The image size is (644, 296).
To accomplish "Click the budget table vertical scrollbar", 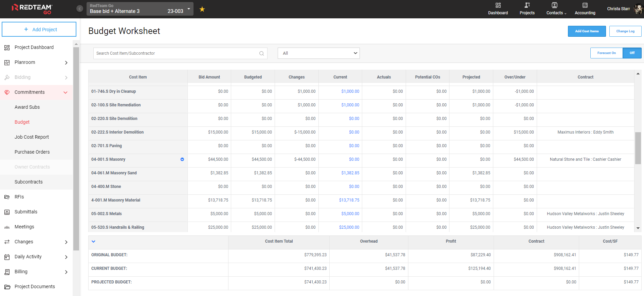I will [638, 148].
